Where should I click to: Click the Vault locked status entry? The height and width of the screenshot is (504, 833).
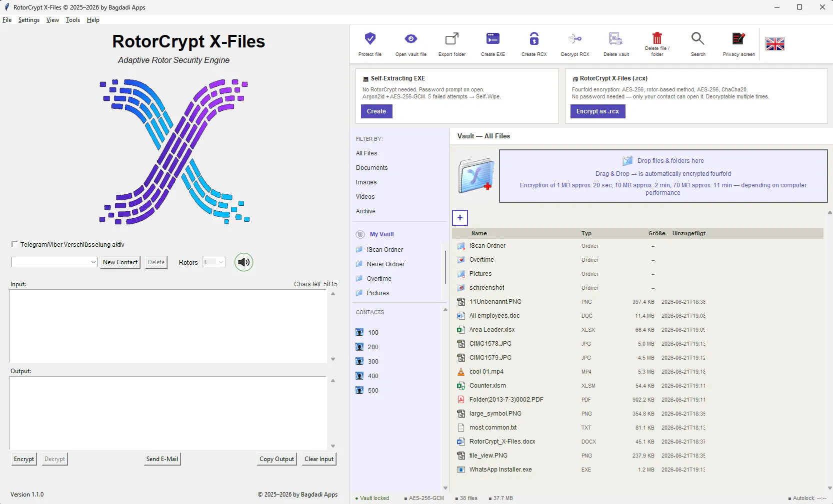click(x=372, y=498)
